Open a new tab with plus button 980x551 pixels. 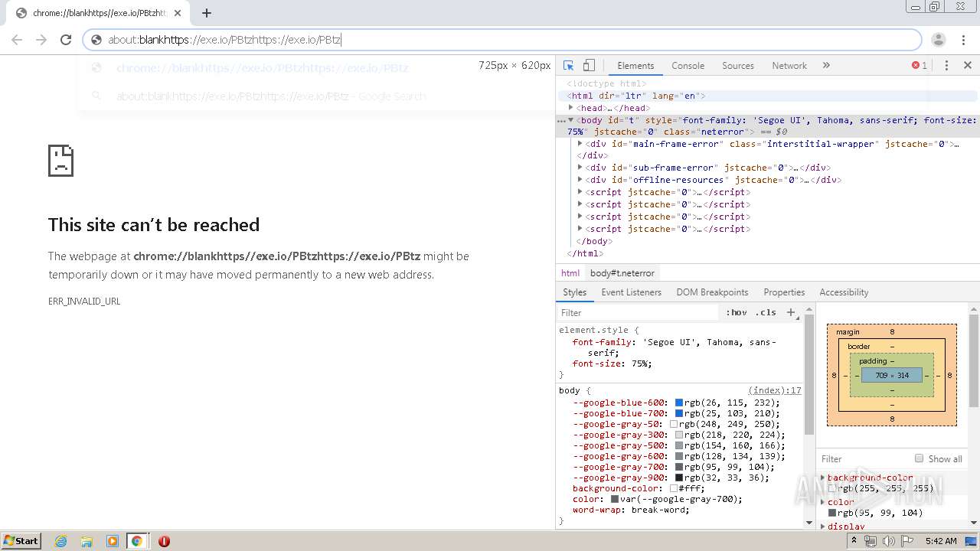[207, 13]
